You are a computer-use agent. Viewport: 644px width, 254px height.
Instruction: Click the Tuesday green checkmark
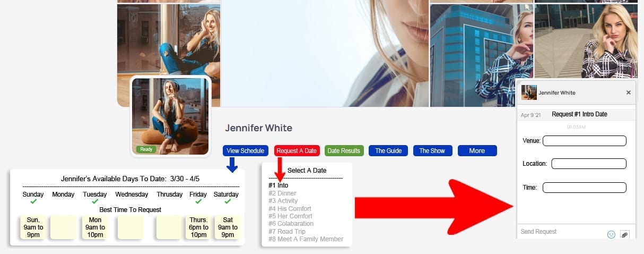[x=95, y=202]
